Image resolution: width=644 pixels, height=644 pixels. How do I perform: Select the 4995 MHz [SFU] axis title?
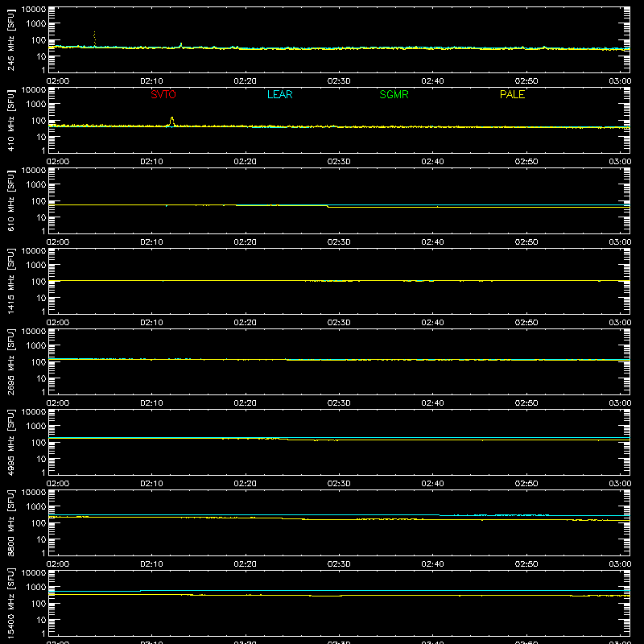coord(11,442)
